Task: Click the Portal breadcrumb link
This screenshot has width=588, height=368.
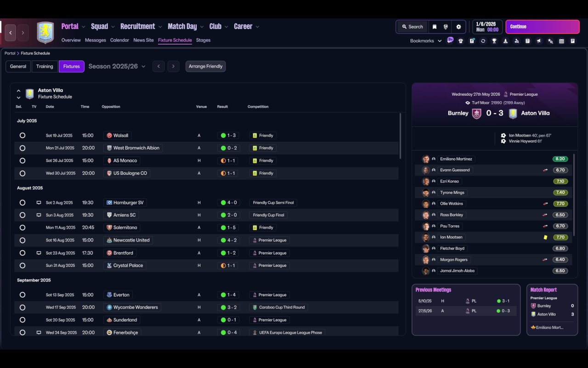Action: click(x=10, y=53)
